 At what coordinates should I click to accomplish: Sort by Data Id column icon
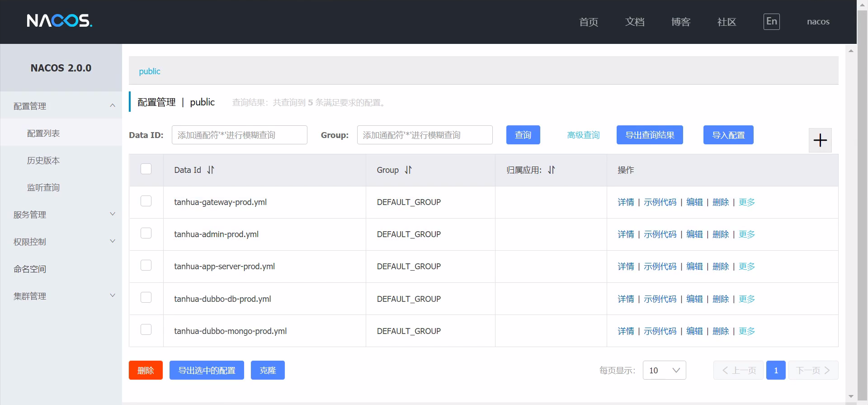[211, 170]
